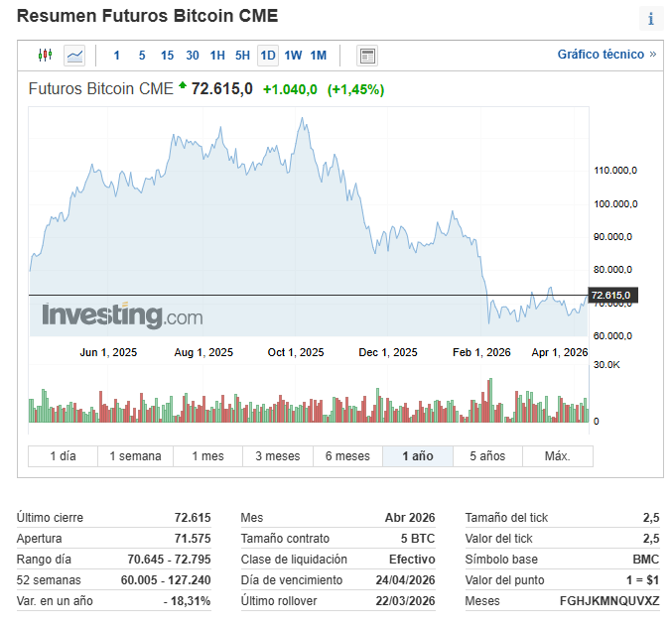Click the Valor del punto value 1 = $1
The width and height of the screenshot is (672, 627).
click(x=642, y=580)
